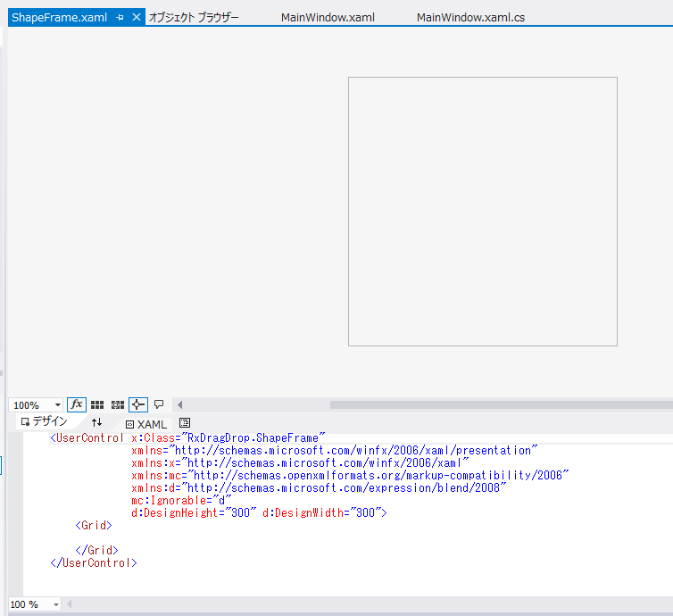Select the ShapeFrame.xaml tab
The height and width of the screenshot is (616, 673).
coord(59,18)
